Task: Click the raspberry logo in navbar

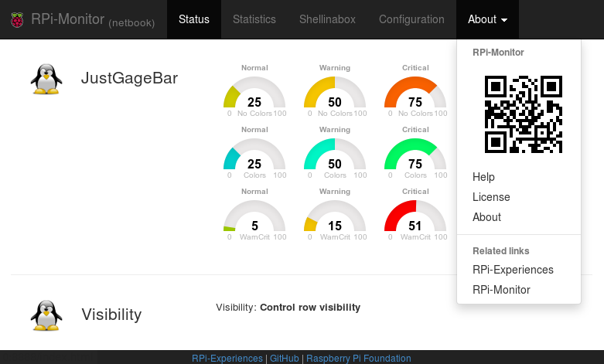Action: (x=17, y=19)
